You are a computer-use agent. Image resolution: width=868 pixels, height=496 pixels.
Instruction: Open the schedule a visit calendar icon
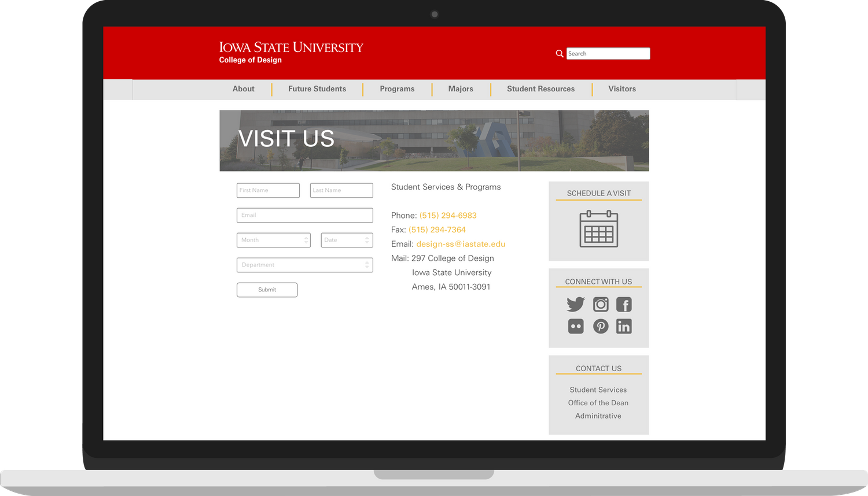599,229
